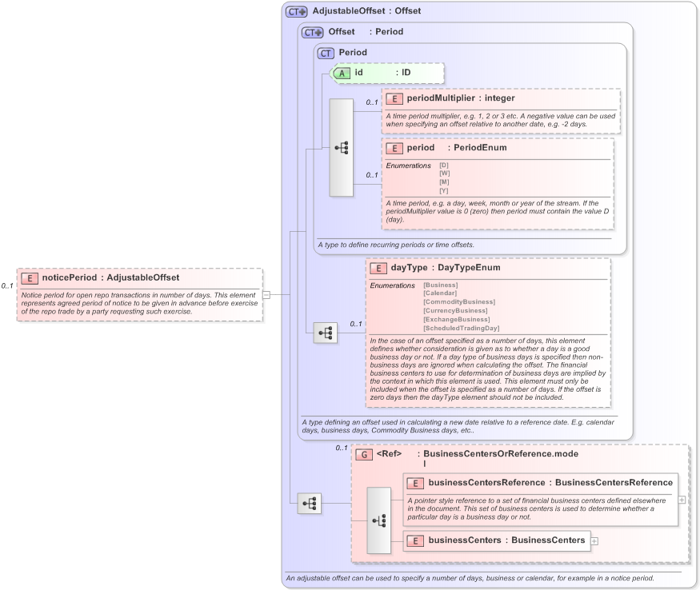Click the E icon of noticePeriod element

(30, 278)
